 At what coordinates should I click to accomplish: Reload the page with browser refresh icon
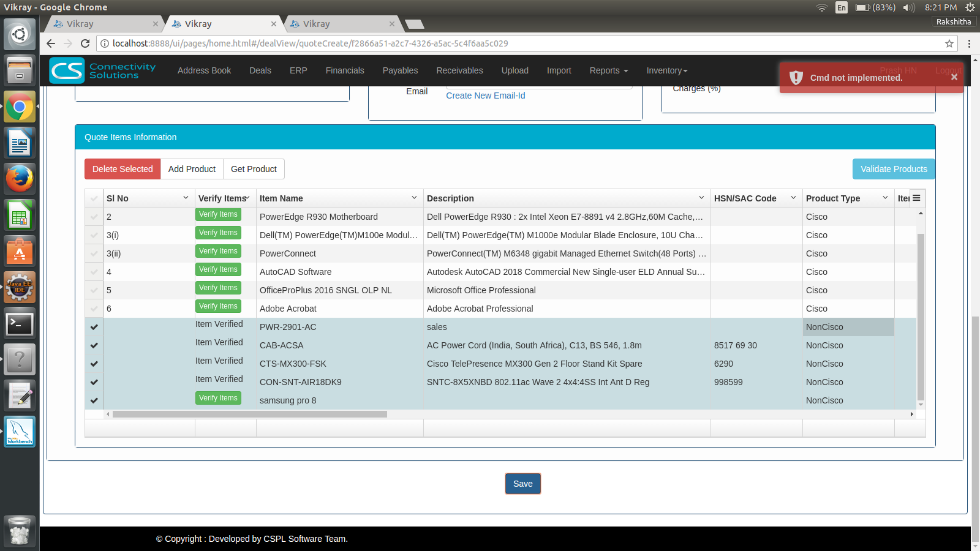[85, 43]
